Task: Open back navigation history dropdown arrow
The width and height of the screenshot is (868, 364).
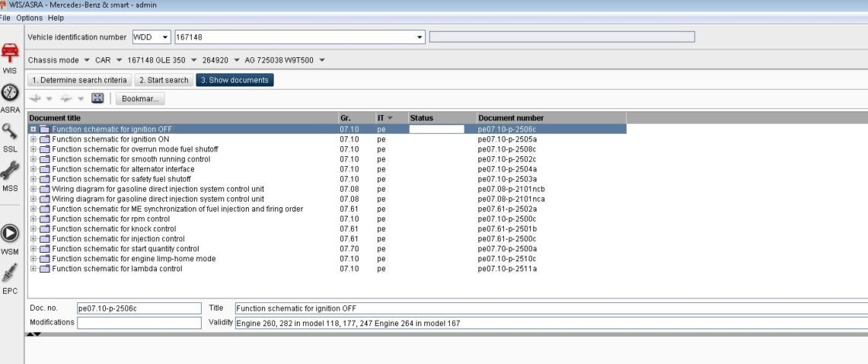Action: click(49, 99)
